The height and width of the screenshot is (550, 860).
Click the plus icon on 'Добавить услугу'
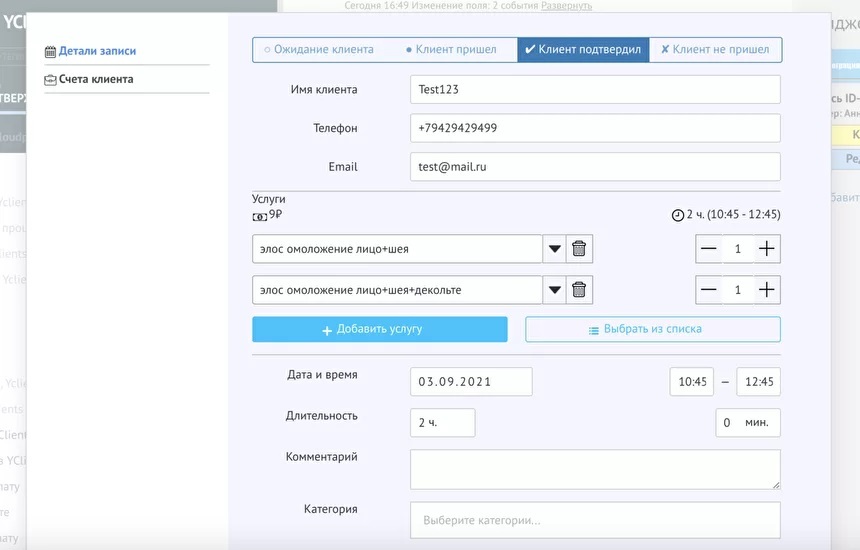(327, 330)
